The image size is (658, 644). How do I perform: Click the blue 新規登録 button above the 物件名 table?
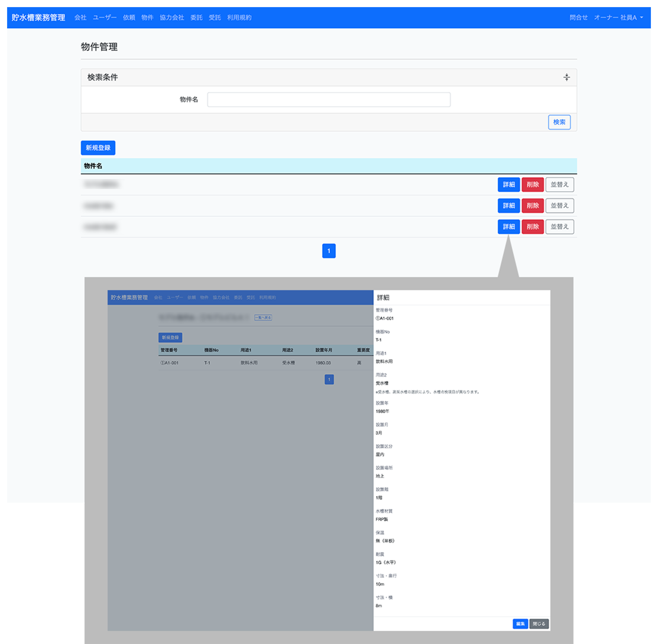(98, 148)
